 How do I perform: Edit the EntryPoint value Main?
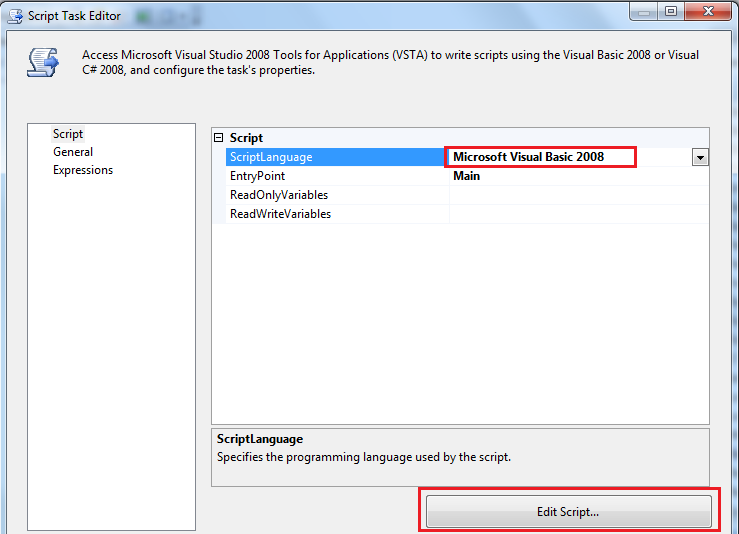(467, 176)
